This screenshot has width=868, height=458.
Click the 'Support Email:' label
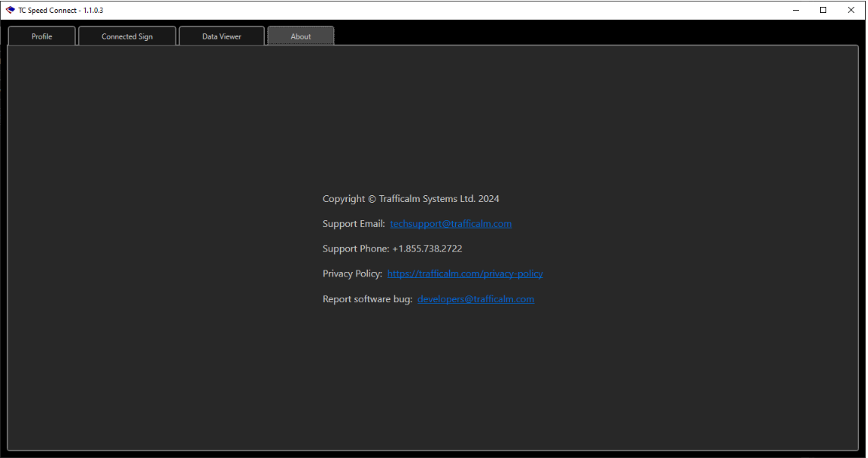(x=354, y=224)
